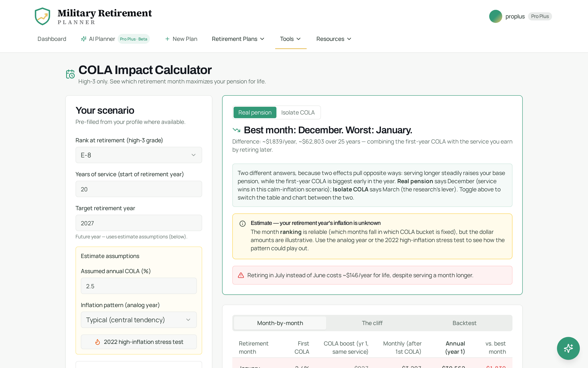Click the proplus username
The width and height of the screenshot is (588, 368).
[x=515, y=16]
